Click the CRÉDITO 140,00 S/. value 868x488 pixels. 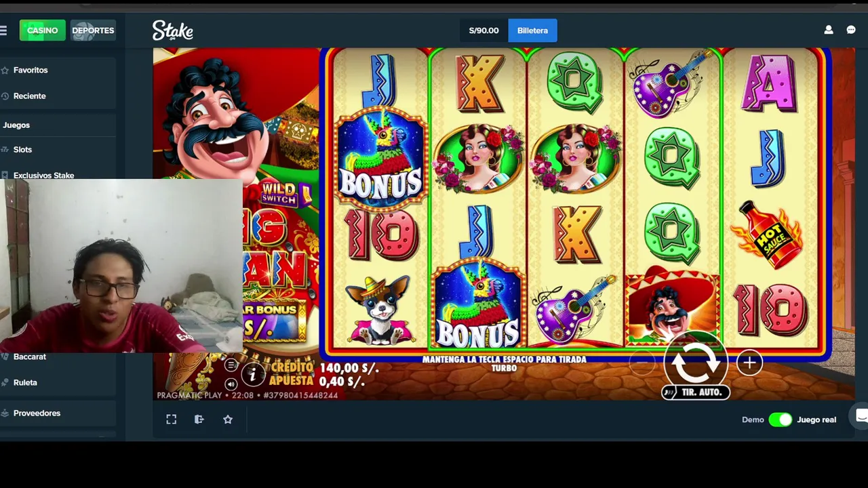(x=349, y=367)
